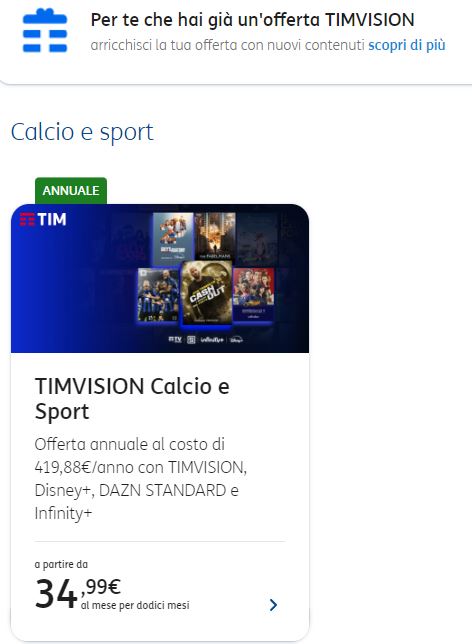Click the red TIM logo on banner

pos(43,219)
